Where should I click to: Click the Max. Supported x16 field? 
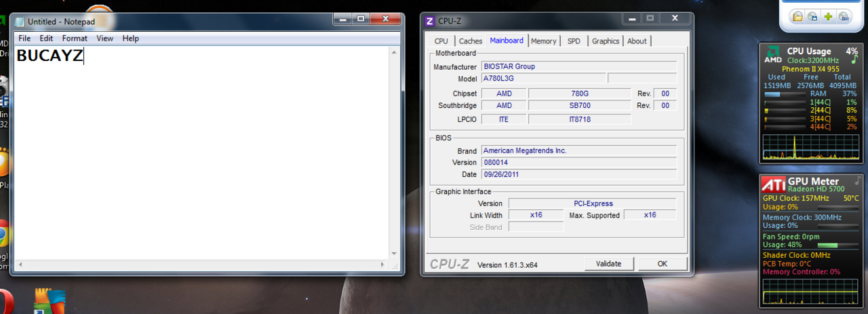point(650,215)
